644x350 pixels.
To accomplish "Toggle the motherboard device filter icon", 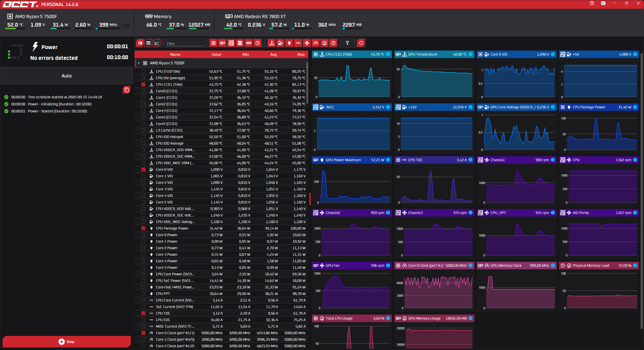I will (x=231, y=43).
